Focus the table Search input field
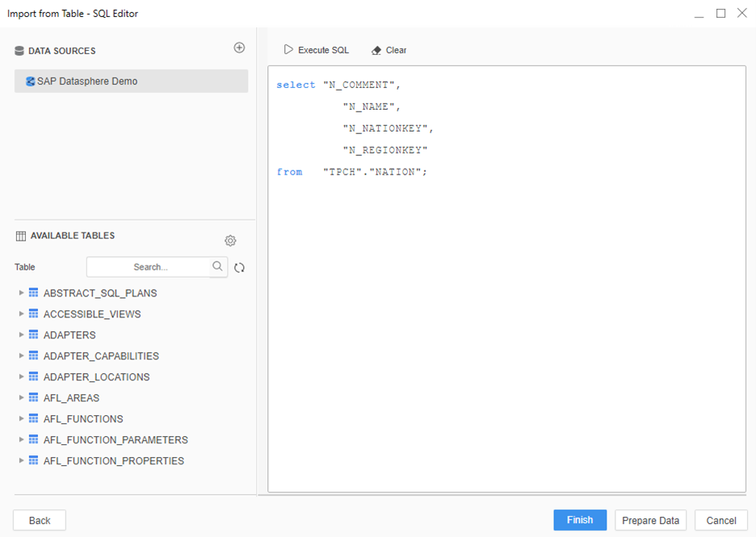This screenshot has height=537, width=756. [x=150, y=266]
